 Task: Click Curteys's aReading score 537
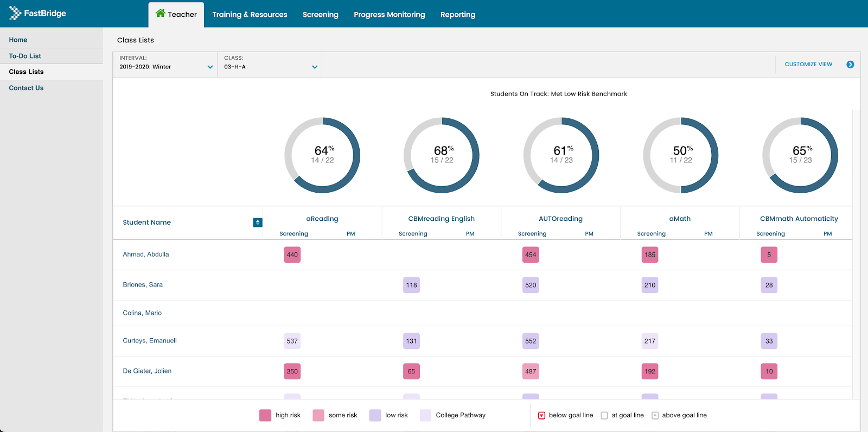click(x=292, y=341)
